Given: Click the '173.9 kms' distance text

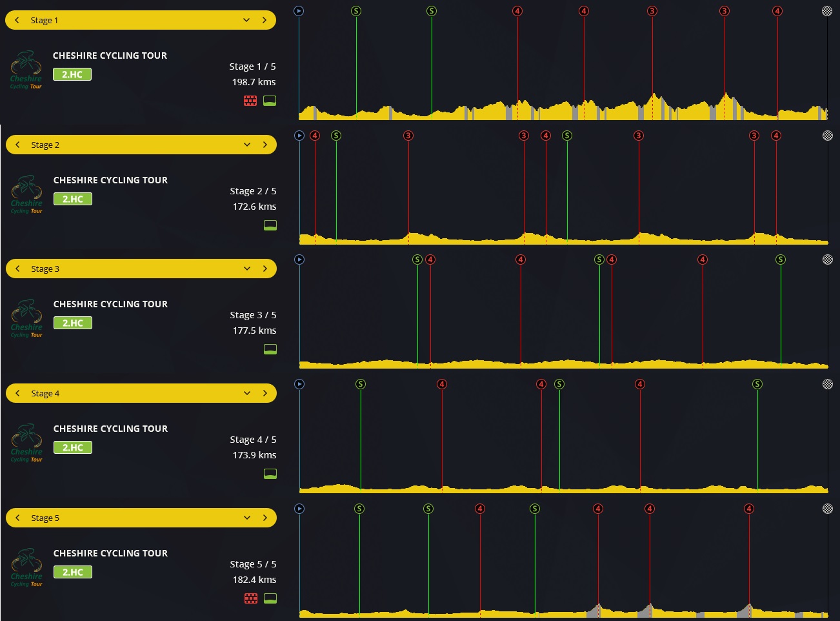Looking at the screenshot, I should pos(254,455).
